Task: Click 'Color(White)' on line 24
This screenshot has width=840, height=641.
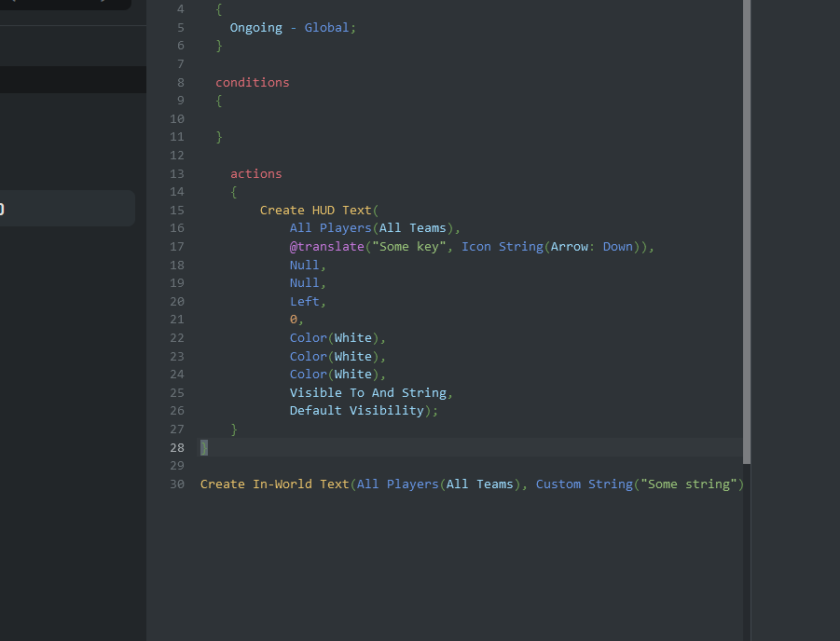Action: point(335,375)
